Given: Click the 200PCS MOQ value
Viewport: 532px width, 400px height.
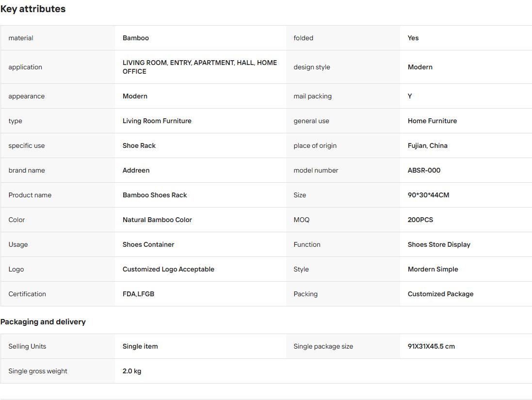Looking at the screenshot, I should tap(420, 220).
